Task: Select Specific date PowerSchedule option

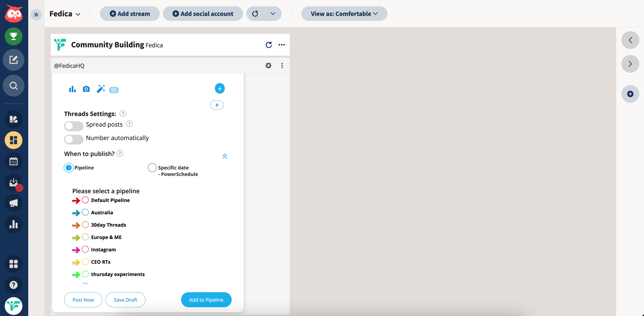Action: pos(152,167)
